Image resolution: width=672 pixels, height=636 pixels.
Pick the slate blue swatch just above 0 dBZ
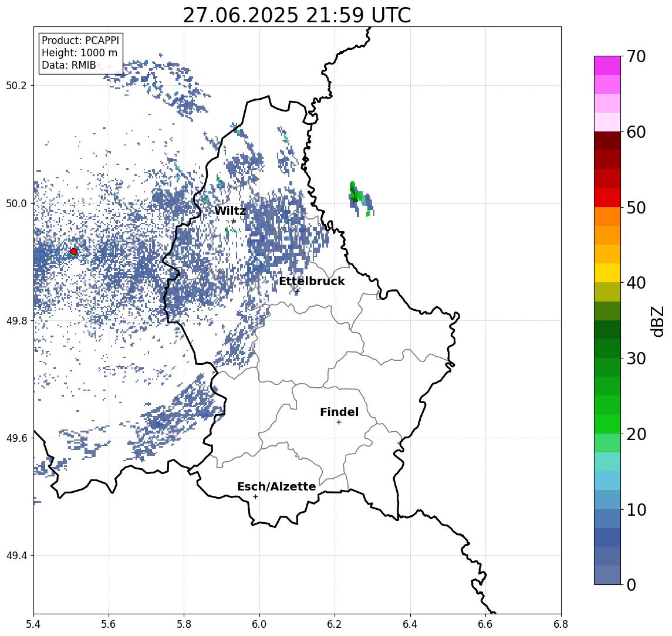[x=607, y=575]
